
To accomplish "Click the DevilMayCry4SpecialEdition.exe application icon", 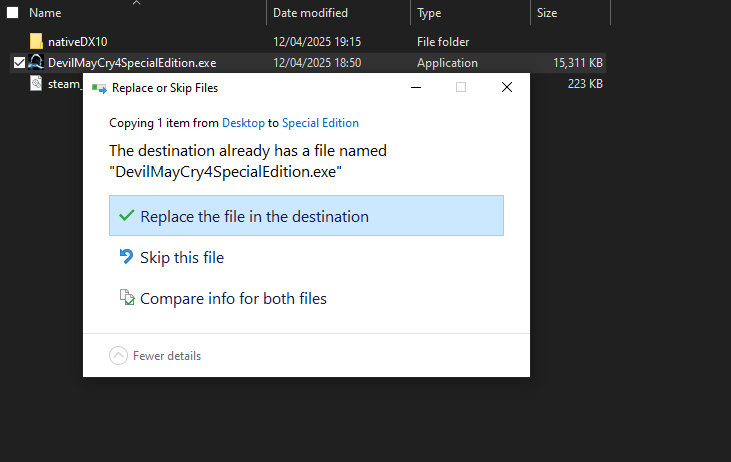I will (x=37, y=63).
